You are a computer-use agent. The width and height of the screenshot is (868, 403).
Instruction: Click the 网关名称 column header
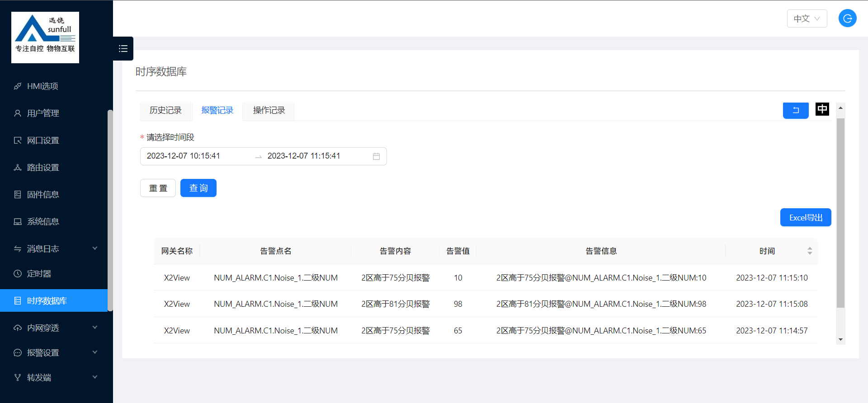(177, 251)
